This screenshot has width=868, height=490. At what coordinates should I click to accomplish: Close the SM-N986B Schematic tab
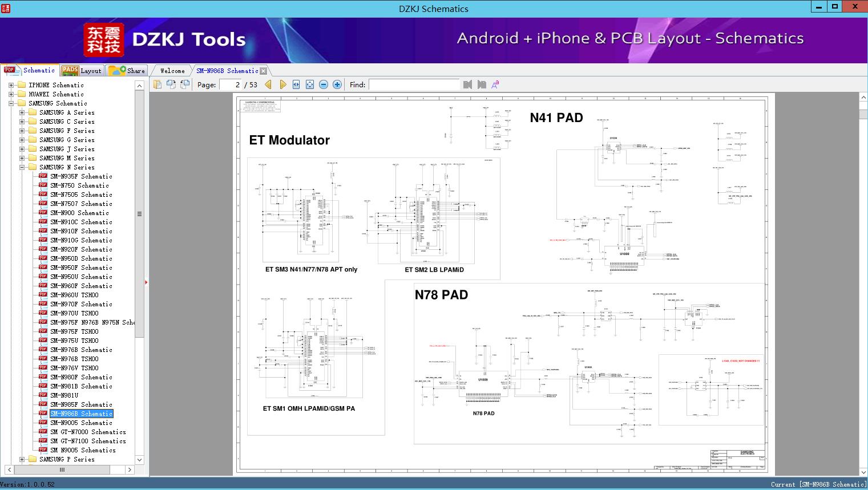(263, 71)
